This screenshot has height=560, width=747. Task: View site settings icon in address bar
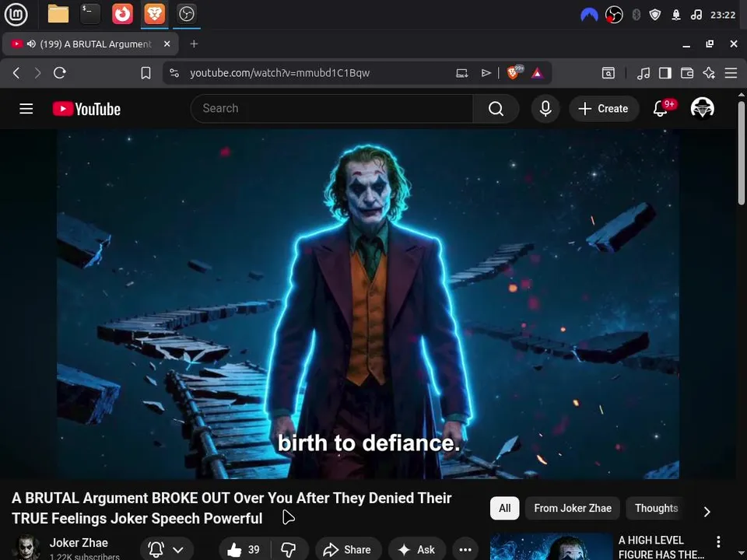click(x=174, y=73)
